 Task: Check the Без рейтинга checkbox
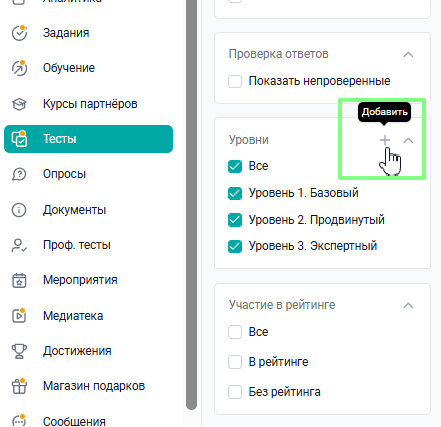point(235,392)
